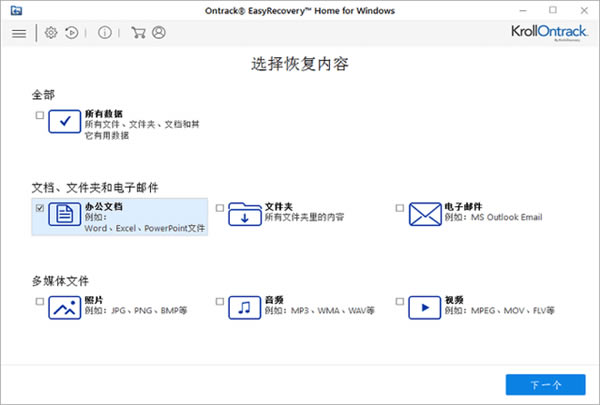Open the hamburger menu
This screenshot has width=600, height=405.
(19, 34)
